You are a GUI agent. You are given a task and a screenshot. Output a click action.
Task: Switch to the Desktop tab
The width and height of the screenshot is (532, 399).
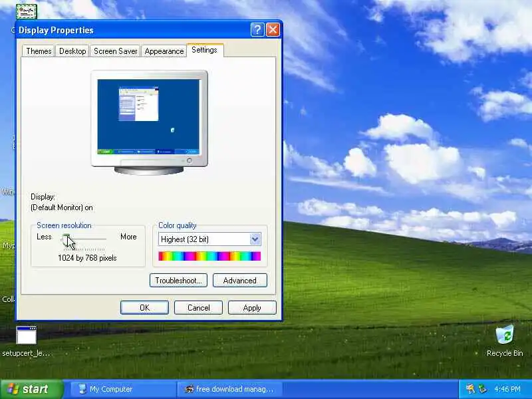click(x=72, y=51)
